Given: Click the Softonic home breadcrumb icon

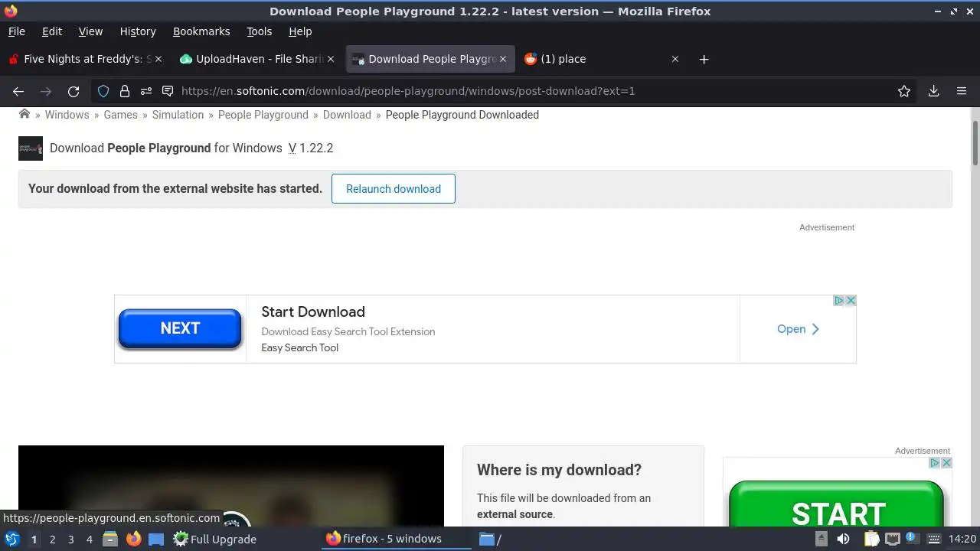Looking at the screenshot, I should pyautogui.click(x=24, y=114).
